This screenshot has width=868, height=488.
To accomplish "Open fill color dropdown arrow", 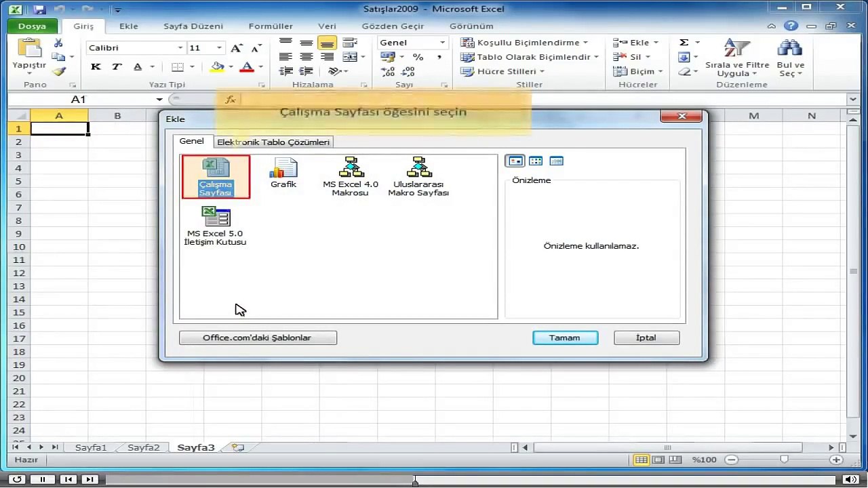I will click(231, 66).
